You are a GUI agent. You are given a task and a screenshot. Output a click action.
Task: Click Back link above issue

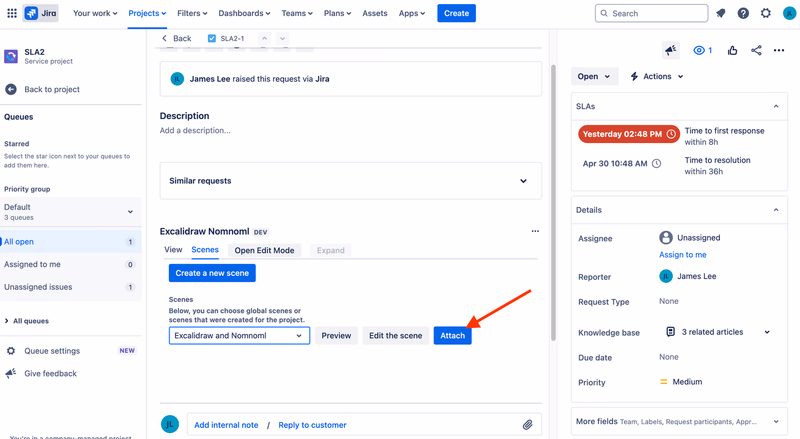click(177, 38)
